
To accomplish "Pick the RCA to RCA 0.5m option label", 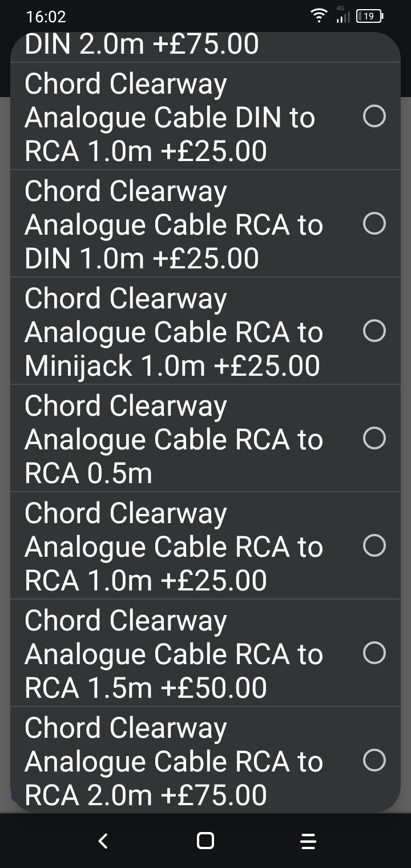I will pyautogui.click(x=174, y=439).
